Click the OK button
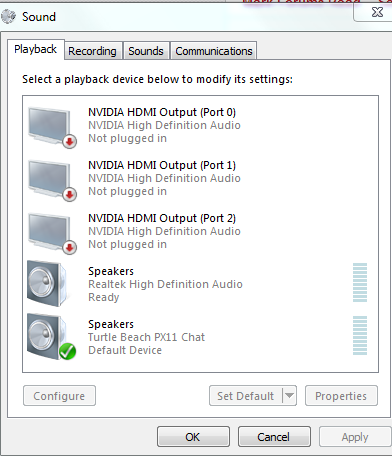The width and height of the screenshot is (392, 456). pyautogui.click(x=193, y=437)
